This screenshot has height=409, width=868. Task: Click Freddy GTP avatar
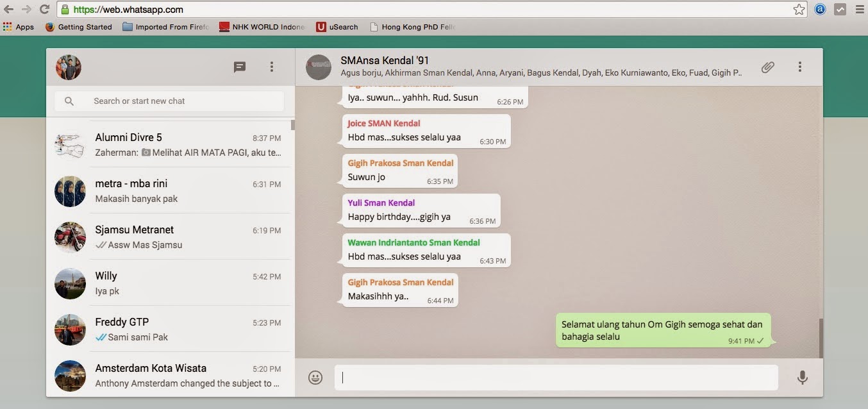tap(71, 330)
